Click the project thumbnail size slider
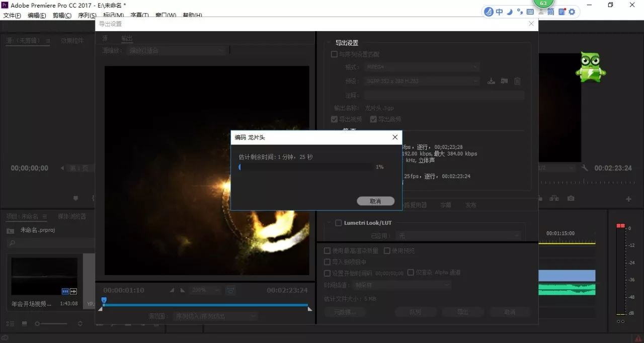The width and height of the screenshot is (644, 343). pyautogui.click(x=50, y=324)
